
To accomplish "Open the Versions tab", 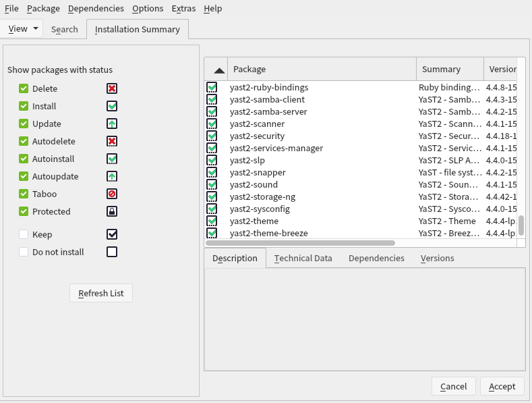I will click(437, 259).
